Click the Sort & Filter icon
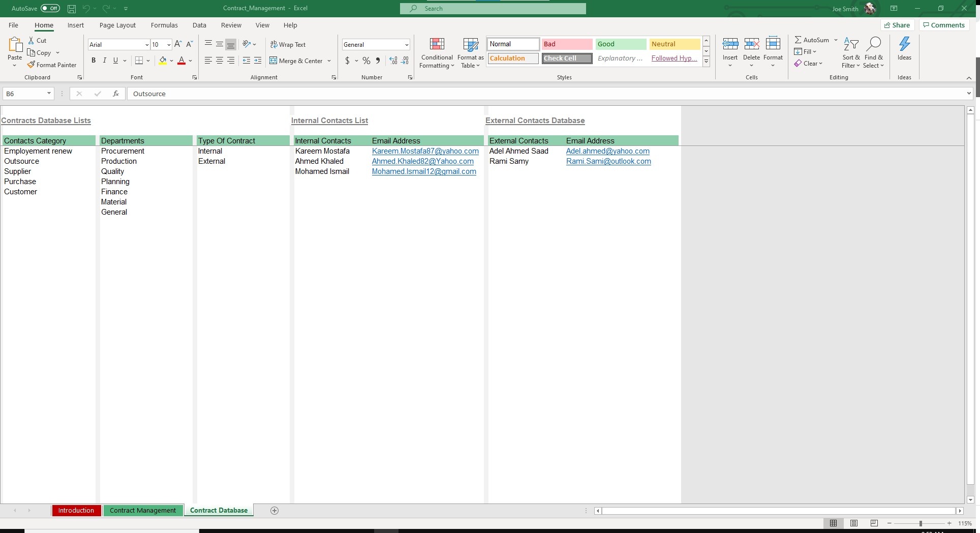The image size is (980, 533). [x=851, y=44]
